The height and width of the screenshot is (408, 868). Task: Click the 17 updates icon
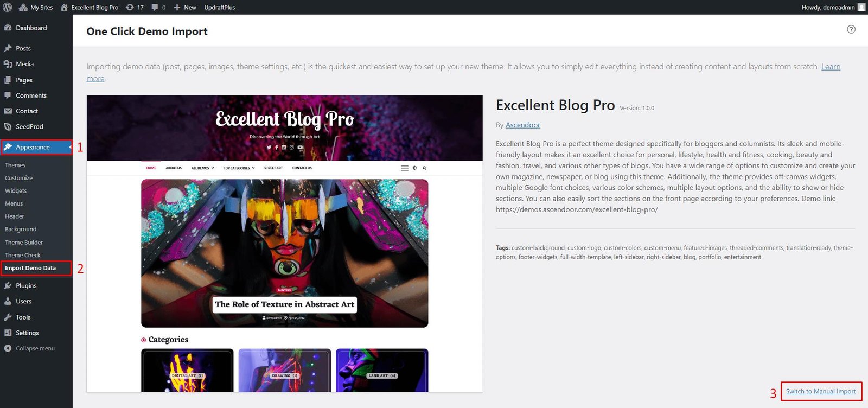[x=135, y=7]
